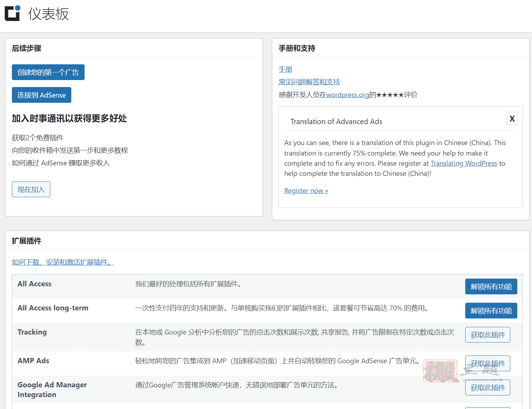Open the Translating WordPress link

pos(464,163)
